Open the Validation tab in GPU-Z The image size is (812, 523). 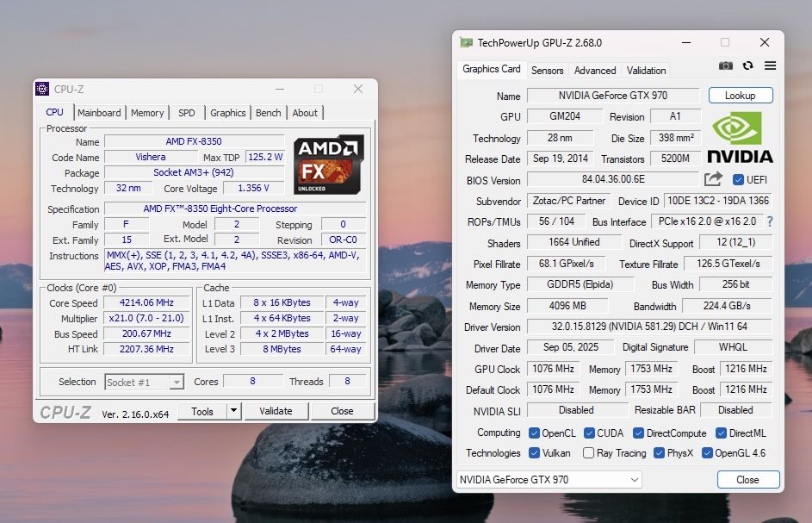[x=647, y=71]
